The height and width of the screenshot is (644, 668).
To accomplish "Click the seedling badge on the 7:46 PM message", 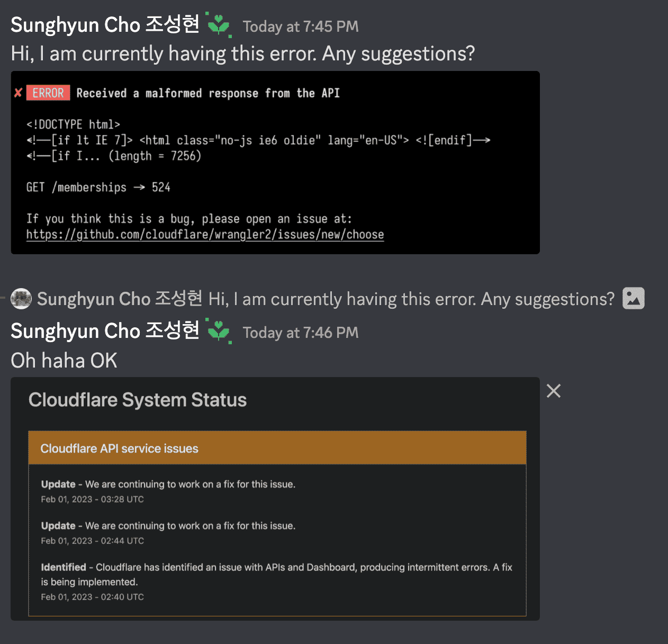I will [x=219, y=331].
